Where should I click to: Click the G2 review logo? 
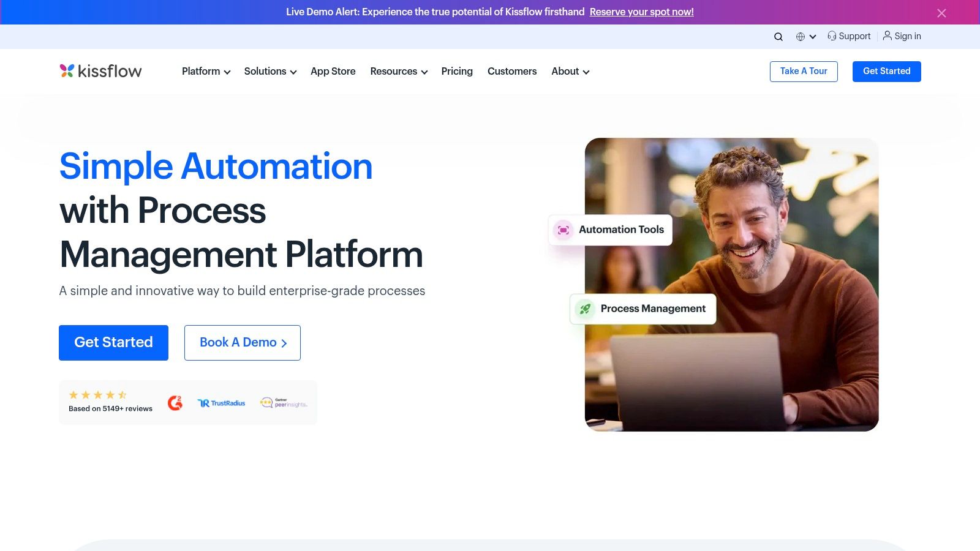click(175, 403)
